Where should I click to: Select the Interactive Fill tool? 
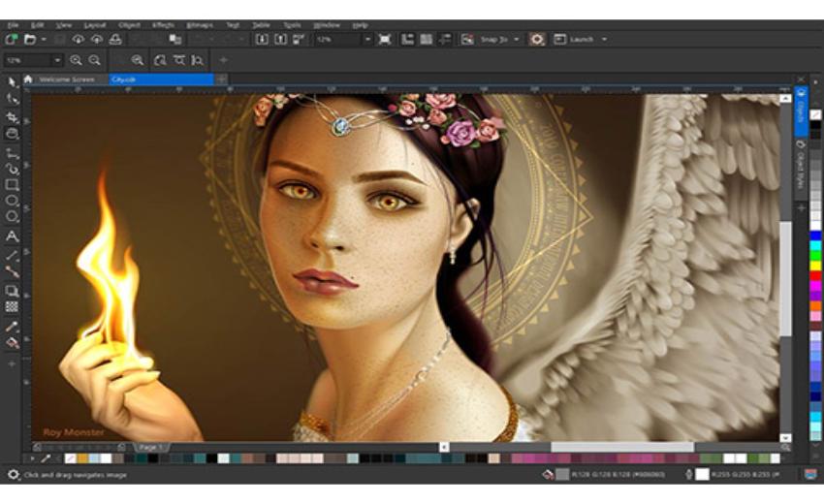pos(12,343)
